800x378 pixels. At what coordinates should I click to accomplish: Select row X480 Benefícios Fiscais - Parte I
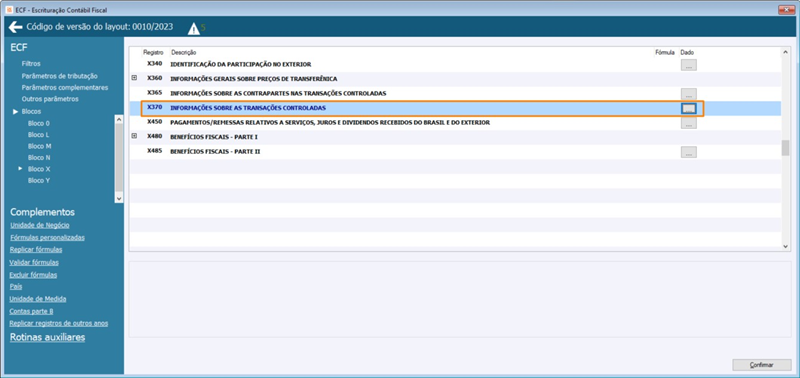455,137
